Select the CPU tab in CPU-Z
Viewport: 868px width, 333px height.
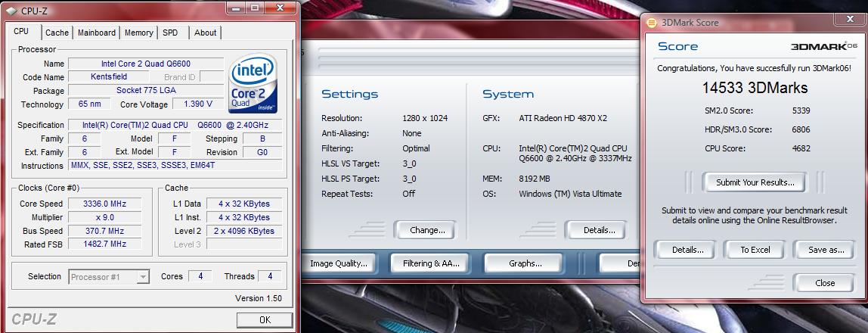coord(21,32)
